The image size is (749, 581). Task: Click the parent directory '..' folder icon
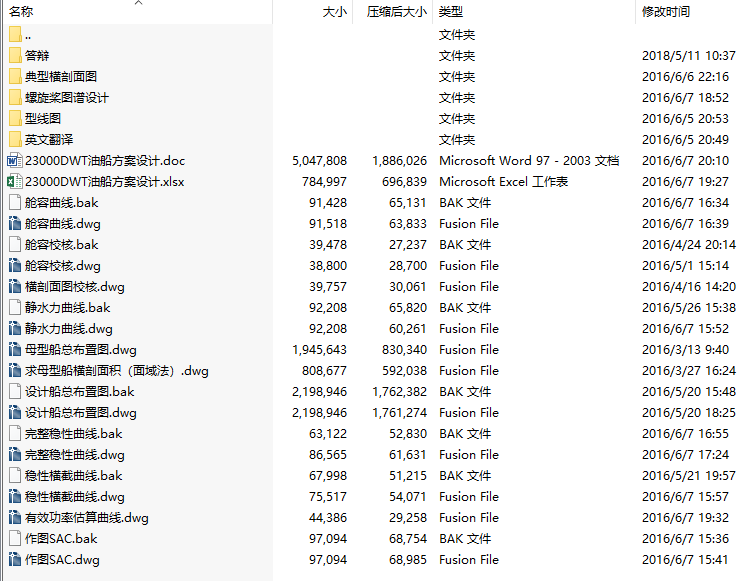click(x=15, y=35)
